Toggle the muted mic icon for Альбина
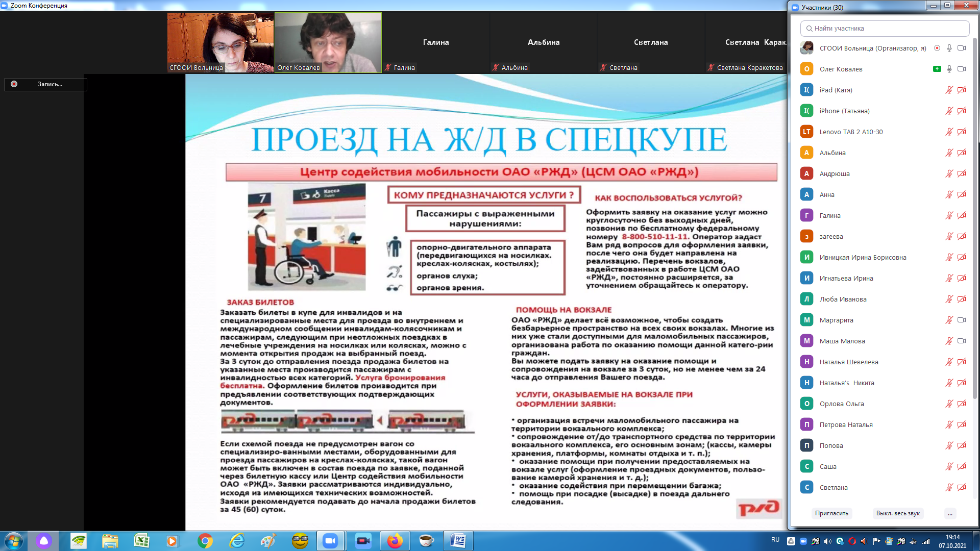 tap(949, 153)
